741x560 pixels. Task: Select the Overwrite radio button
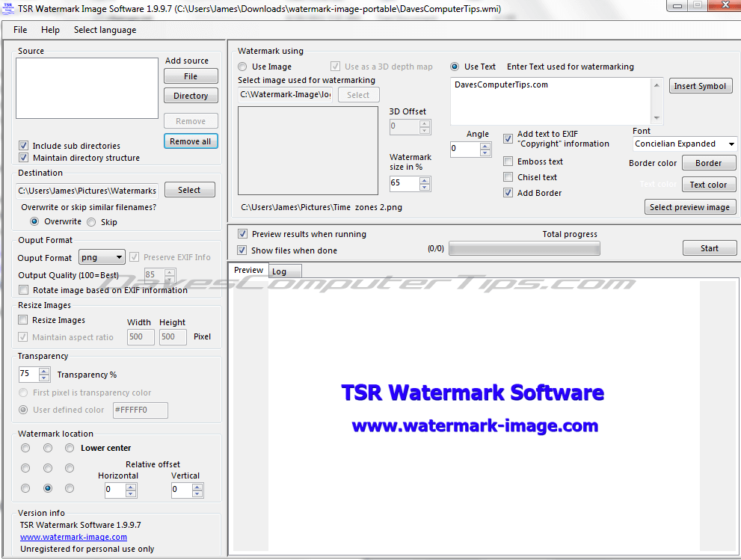click(34, 221)
